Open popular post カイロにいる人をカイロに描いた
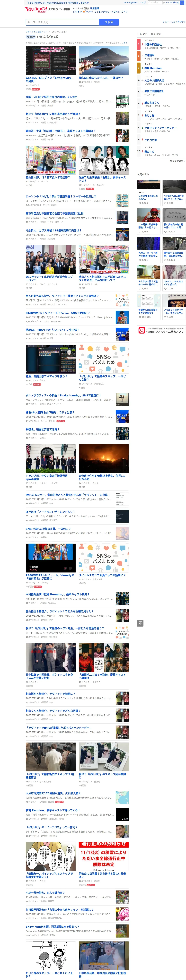 (174, 283)
